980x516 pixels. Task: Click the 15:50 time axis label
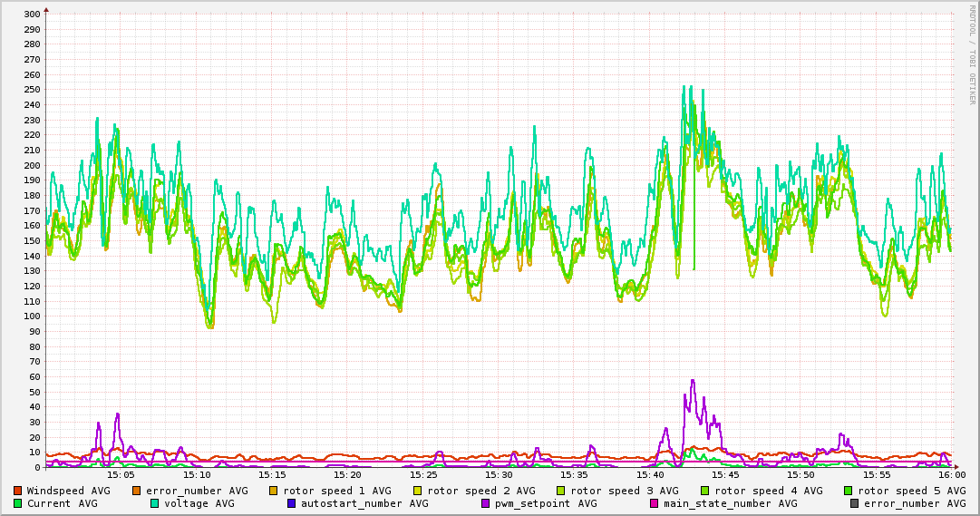pyautogui.click(x=800, y=475)
